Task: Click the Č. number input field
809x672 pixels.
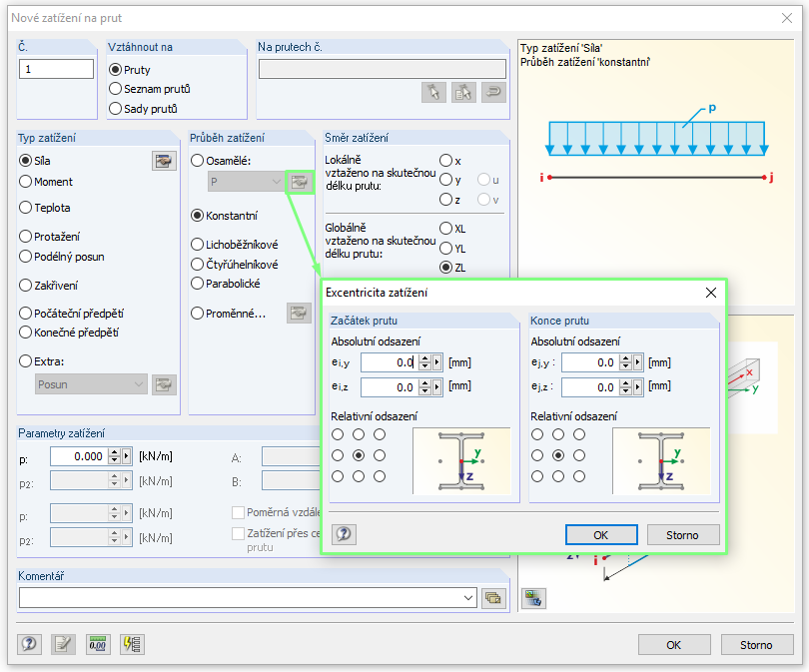Action: [x=56, y=69]
